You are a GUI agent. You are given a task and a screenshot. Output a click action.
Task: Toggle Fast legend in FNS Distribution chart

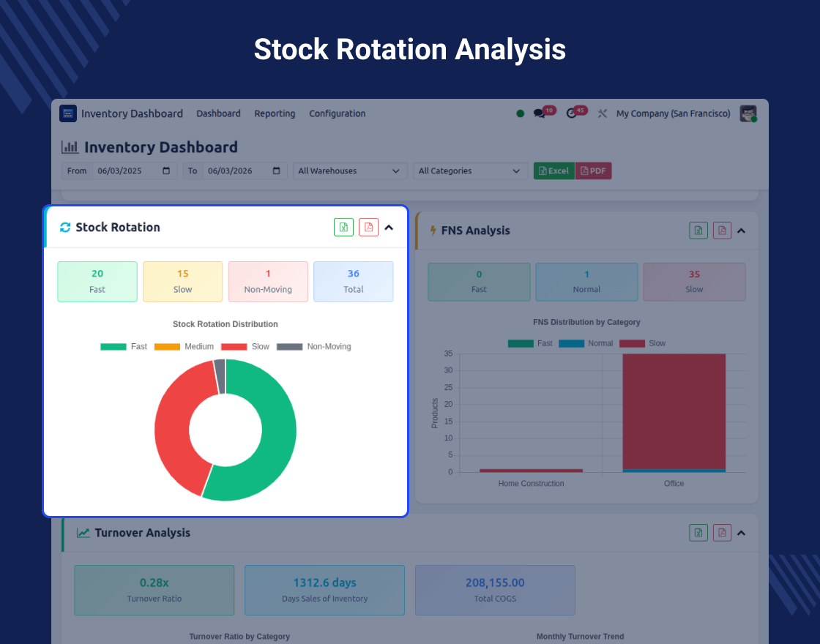tap(530, 343)
